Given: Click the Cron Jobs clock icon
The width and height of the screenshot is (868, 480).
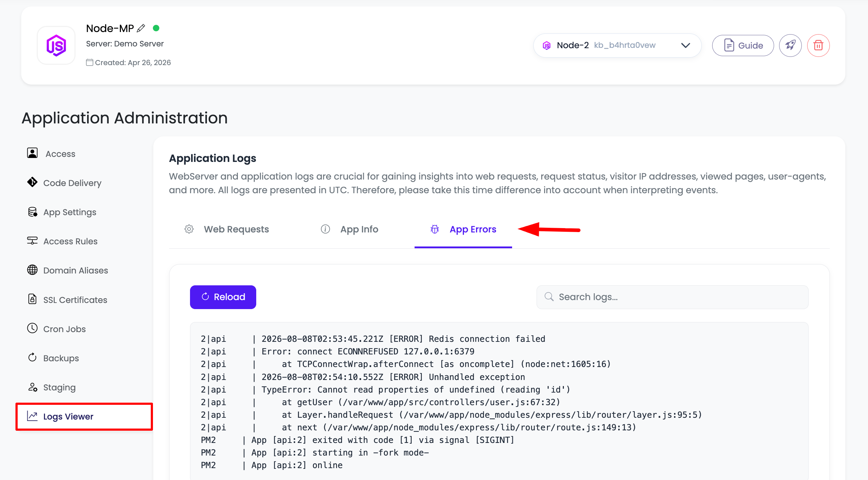Looking at the screenshot, I should pyautogui.click(x=32, y=328).
